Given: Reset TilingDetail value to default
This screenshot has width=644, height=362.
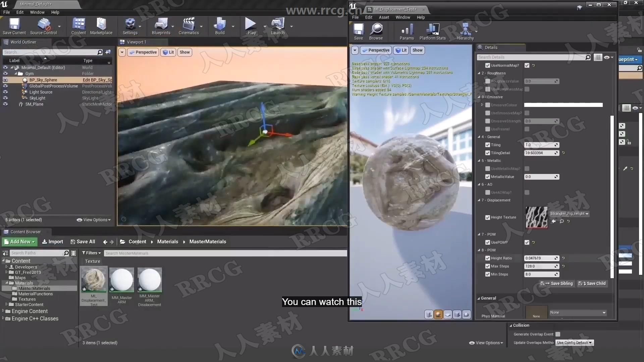Looking at the screenshot, I should pyautogui.click(x=563, y=153).
